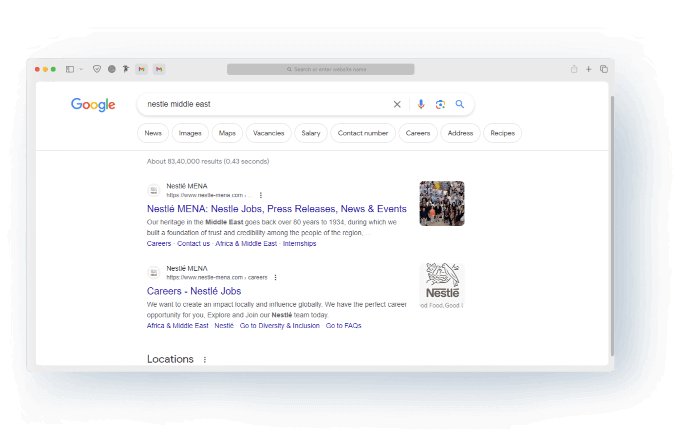The width and height of the screenshot is (694, 448).
Task: Show tab overview icon
Action: click(x=604, y=69)
